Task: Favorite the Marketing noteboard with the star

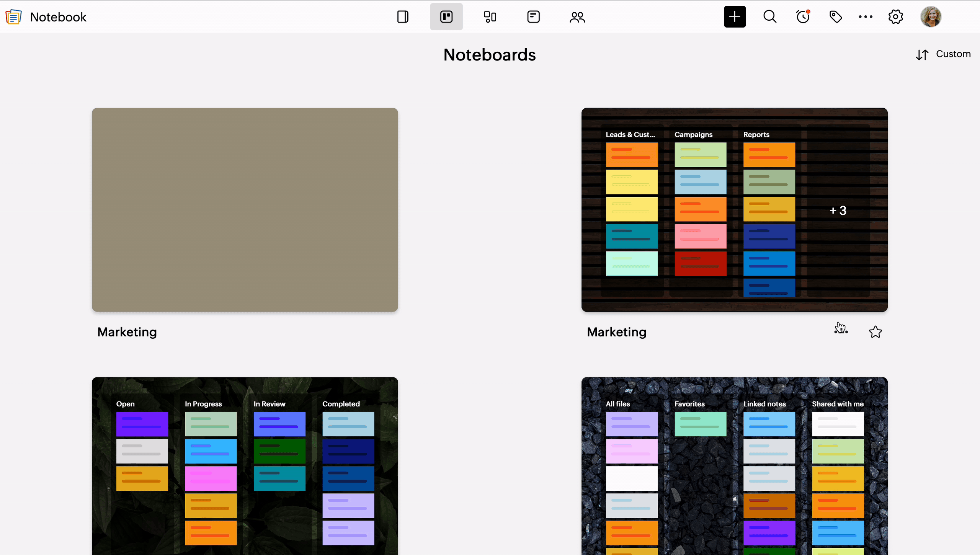Action: point(875,332)
